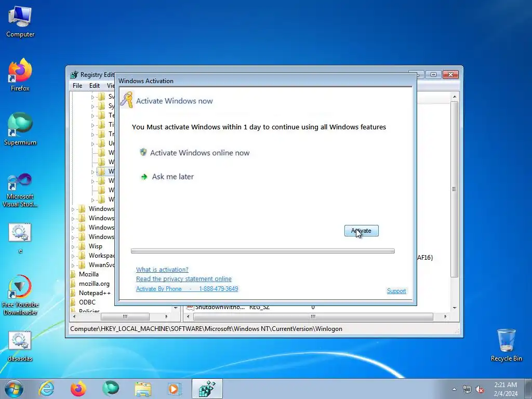Expand the Workspaces registry key
Viewport: 532px width, 399px height.
(73, 256)
